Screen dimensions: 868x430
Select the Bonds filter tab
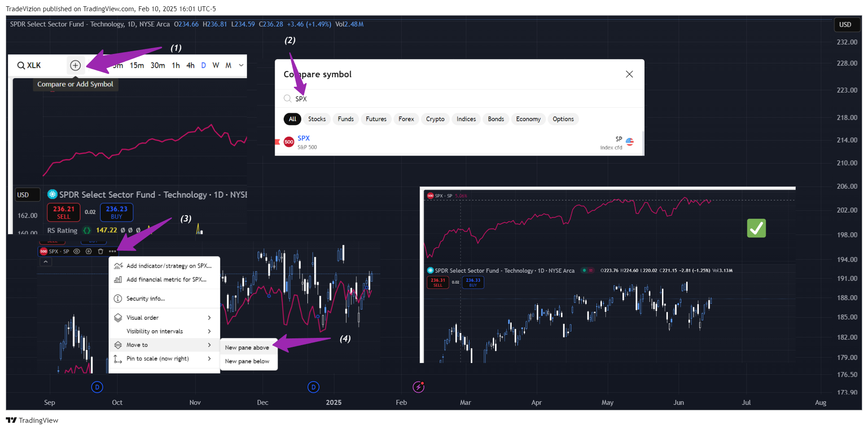pos(496,119)
